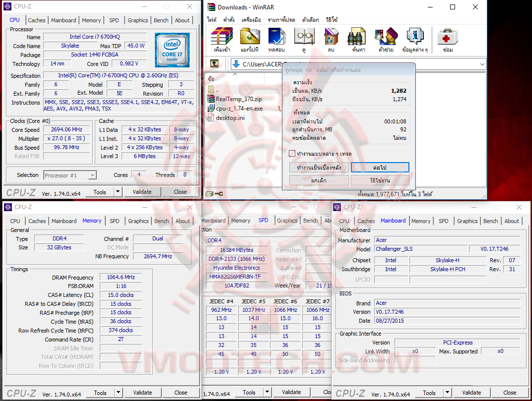The width and height of the screenshot is (532, 401).
Task: Open Tools dropdown arrow in SPD CPU-Z window
Action: coord(267,392)
